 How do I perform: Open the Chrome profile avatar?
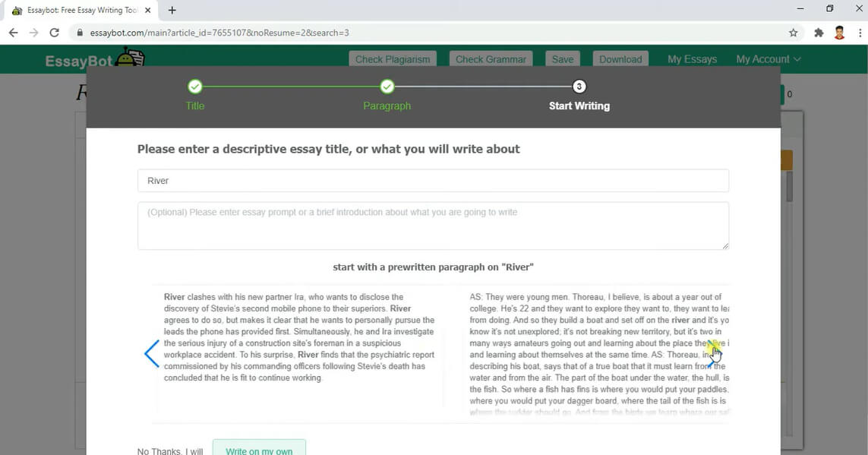(x=839, y=33)
